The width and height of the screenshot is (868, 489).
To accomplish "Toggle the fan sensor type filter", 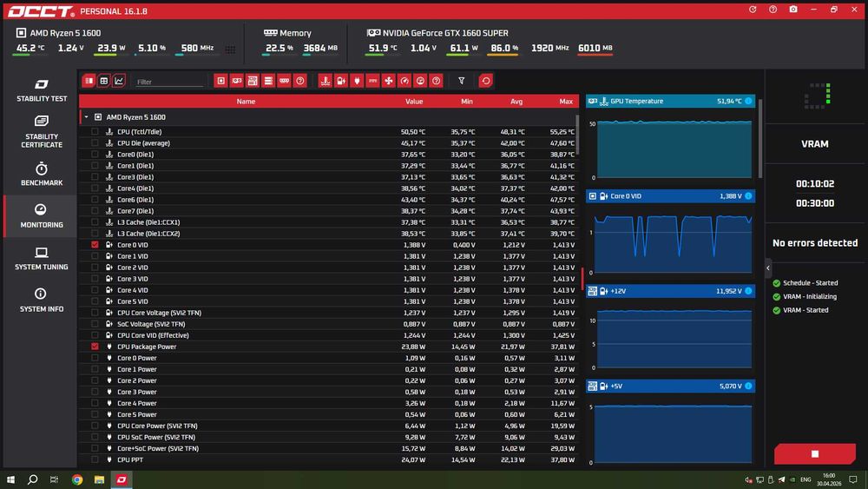I will click(x=389, y=81).
